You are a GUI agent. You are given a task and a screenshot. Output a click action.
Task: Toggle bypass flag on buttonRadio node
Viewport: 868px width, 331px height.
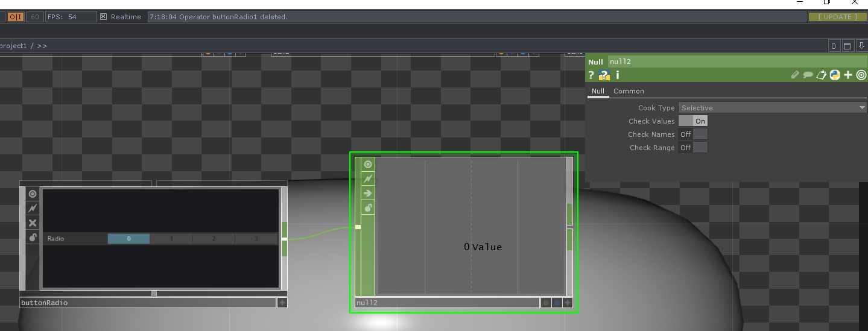pos(33,209)
